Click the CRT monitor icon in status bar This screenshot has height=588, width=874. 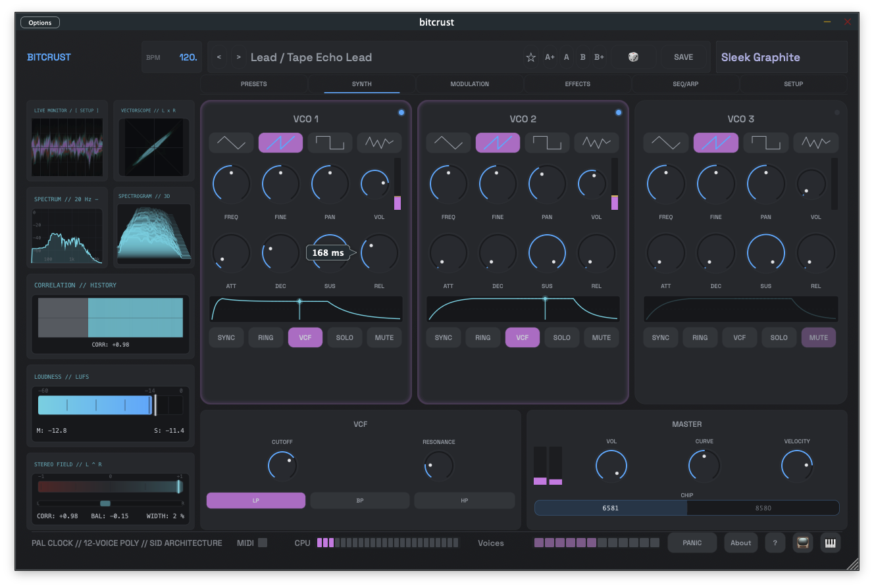802,543
